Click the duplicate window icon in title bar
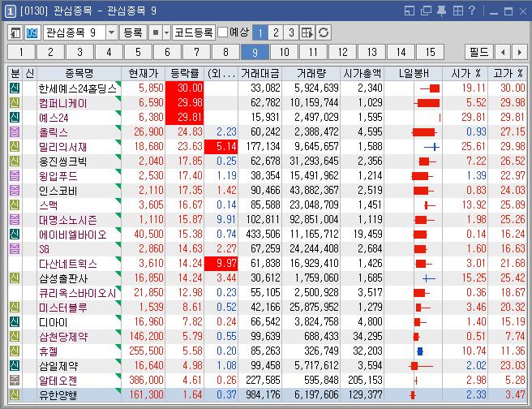The image size is (532, 409). (426, 11)
